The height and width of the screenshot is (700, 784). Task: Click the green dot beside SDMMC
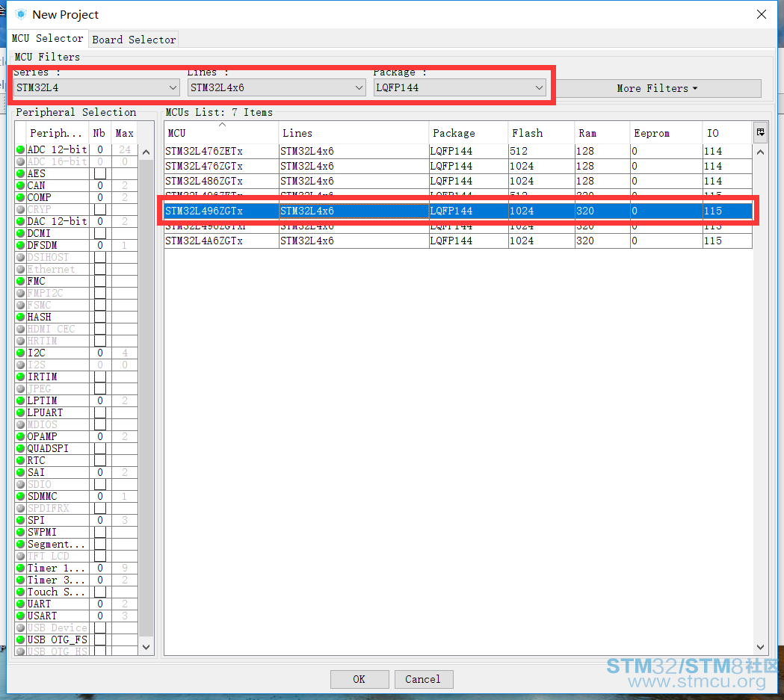point(20,496)
